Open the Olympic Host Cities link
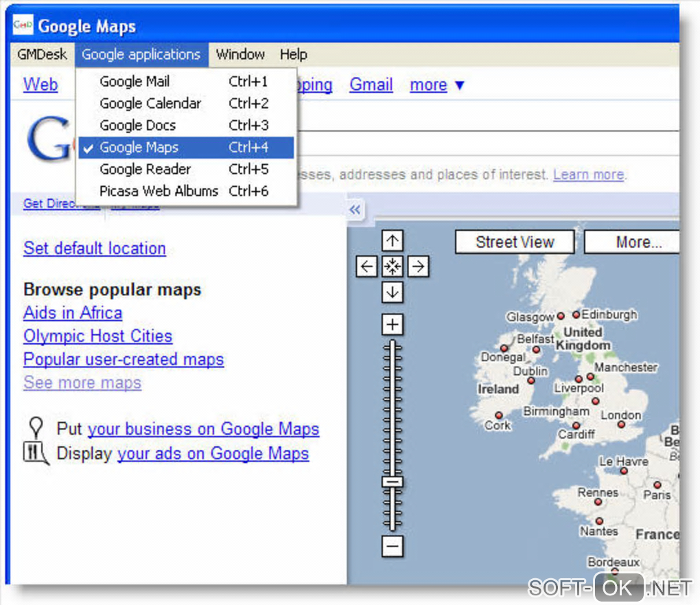Viewport: 700px width, 605px height. (x=97, y=336)
